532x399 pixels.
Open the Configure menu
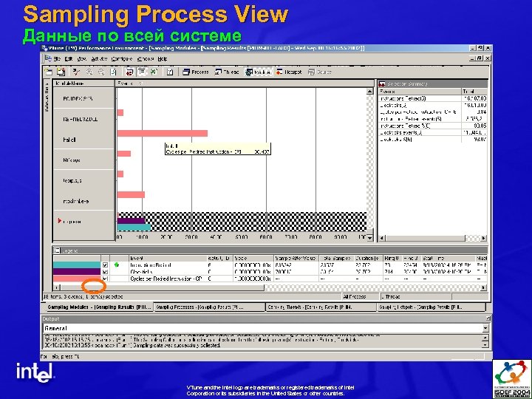coord(122,58)
